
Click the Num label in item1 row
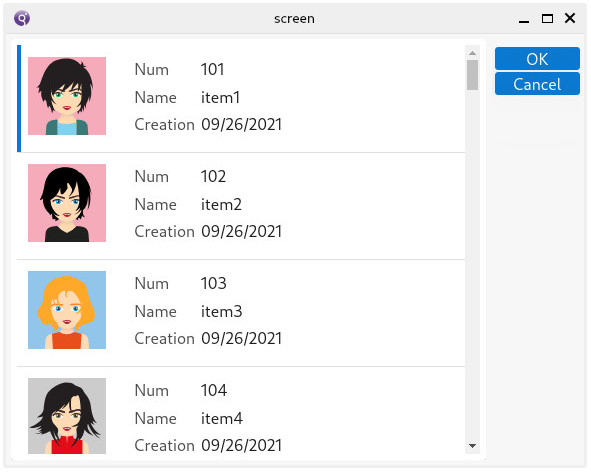coord(152,70)
